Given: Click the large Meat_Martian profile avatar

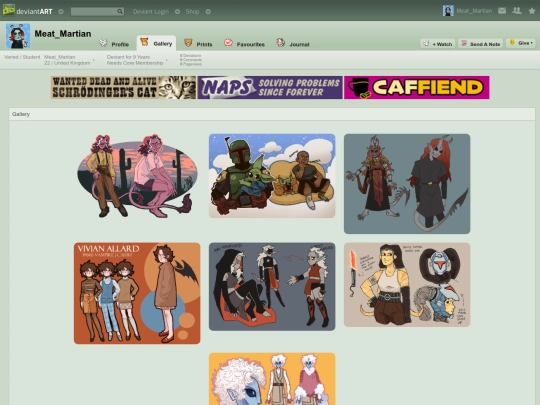Looking at the screenshot, I should click(x=18, y=36).
